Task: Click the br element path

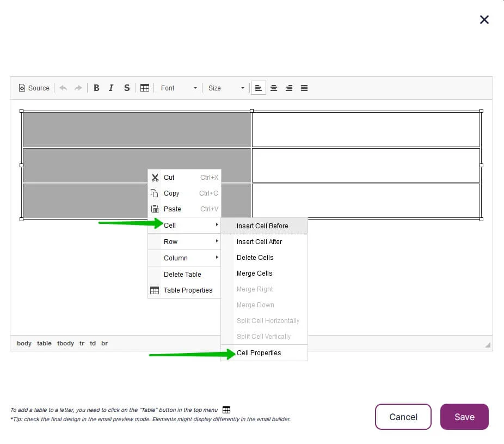Action: pos(105,343)
